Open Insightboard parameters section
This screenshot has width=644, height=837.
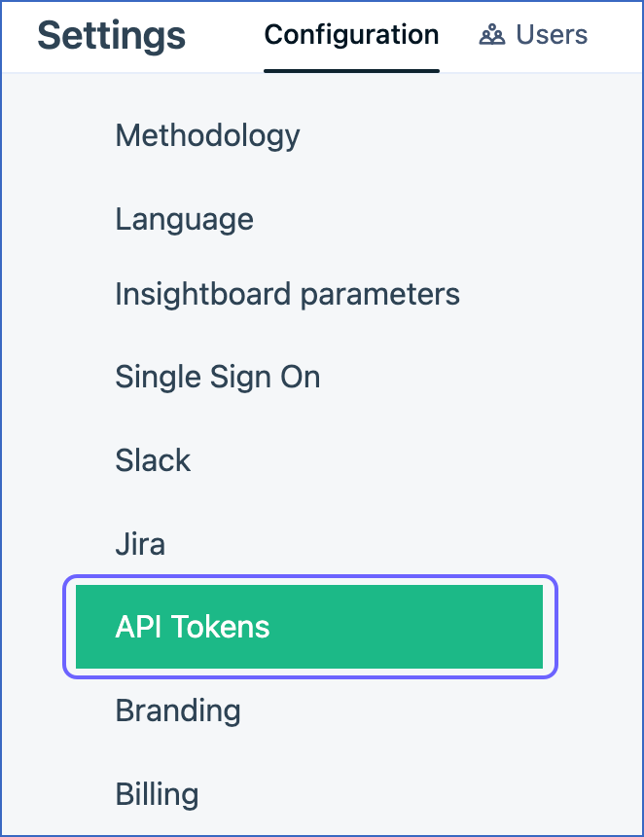pos(287,293)
